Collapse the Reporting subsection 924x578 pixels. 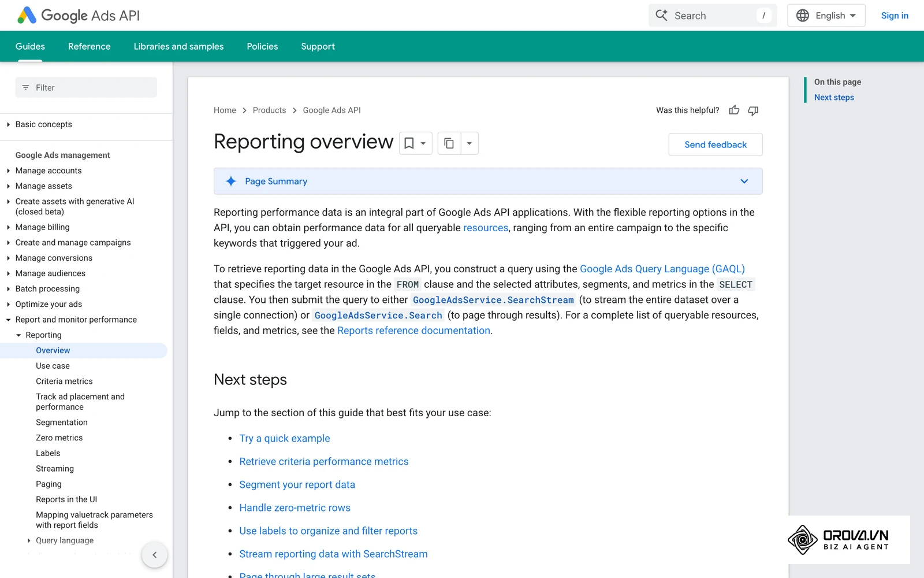coord(18,335)
